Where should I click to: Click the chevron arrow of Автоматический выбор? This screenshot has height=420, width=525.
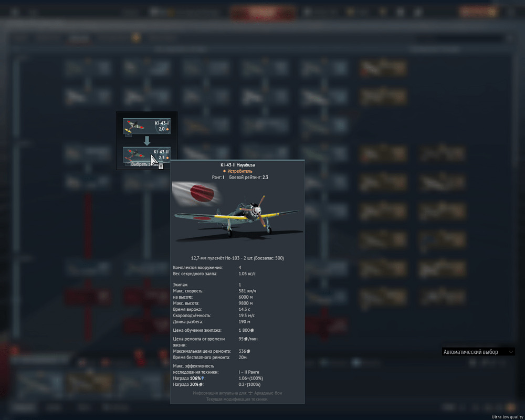pos(511,352)
